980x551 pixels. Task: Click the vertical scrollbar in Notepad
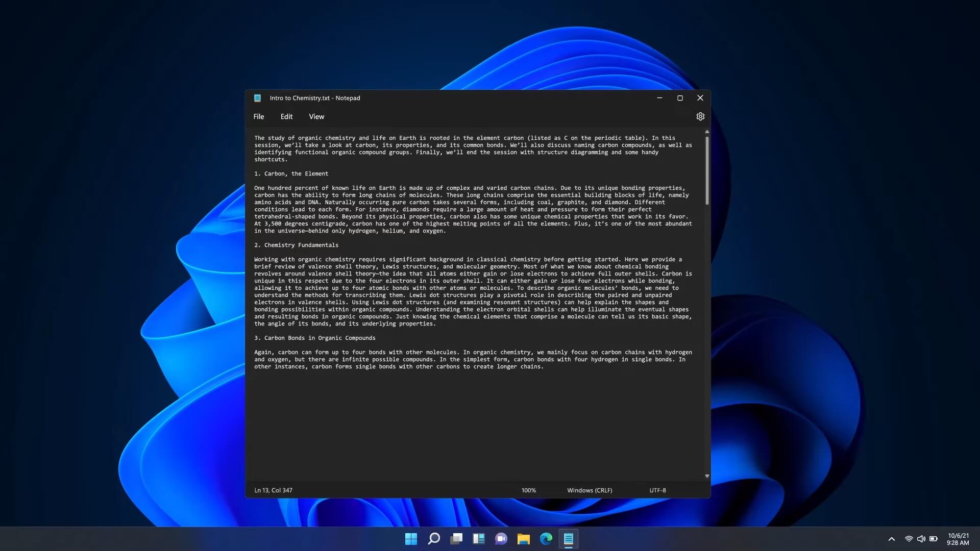tap(706, 168)
